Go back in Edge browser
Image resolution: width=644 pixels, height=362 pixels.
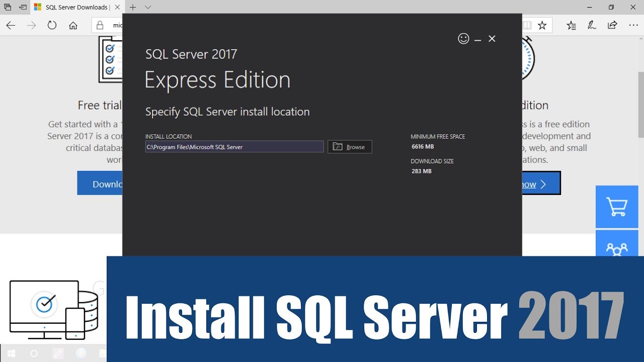(11, 26)
